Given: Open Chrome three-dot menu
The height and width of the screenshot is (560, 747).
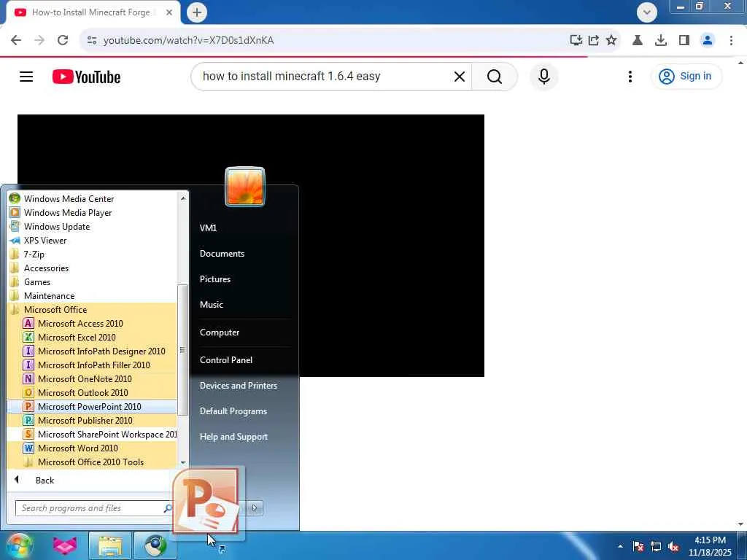Looking at the screenshot, I should pyautogui.click(x=731, y=40).
